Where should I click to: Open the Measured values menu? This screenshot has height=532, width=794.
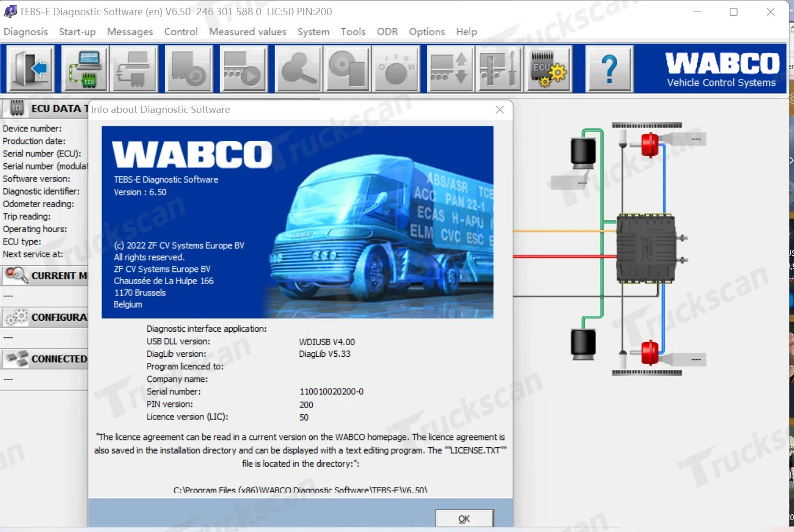pyautogui.click(x=247, y=31)
